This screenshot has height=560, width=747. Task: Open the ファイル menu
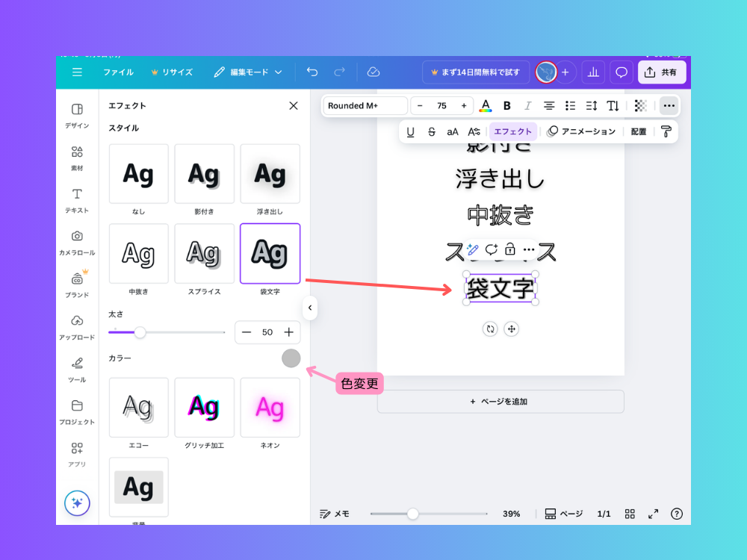(119, 72)
